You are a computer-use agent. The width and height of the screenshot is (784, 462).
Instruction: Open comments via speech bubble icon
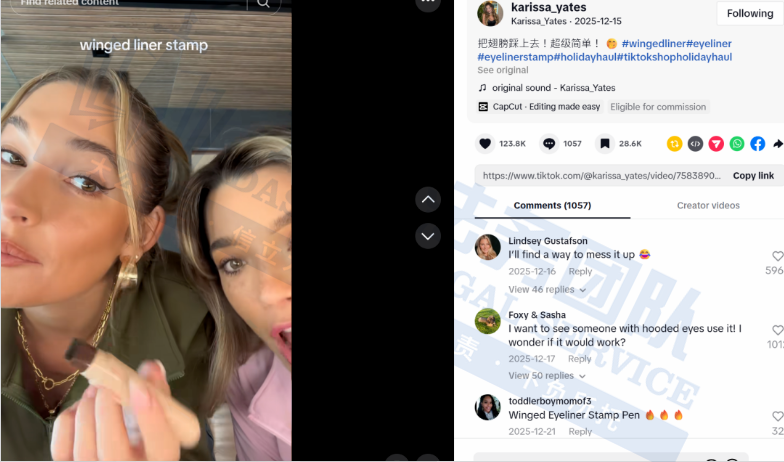point(549,144)
